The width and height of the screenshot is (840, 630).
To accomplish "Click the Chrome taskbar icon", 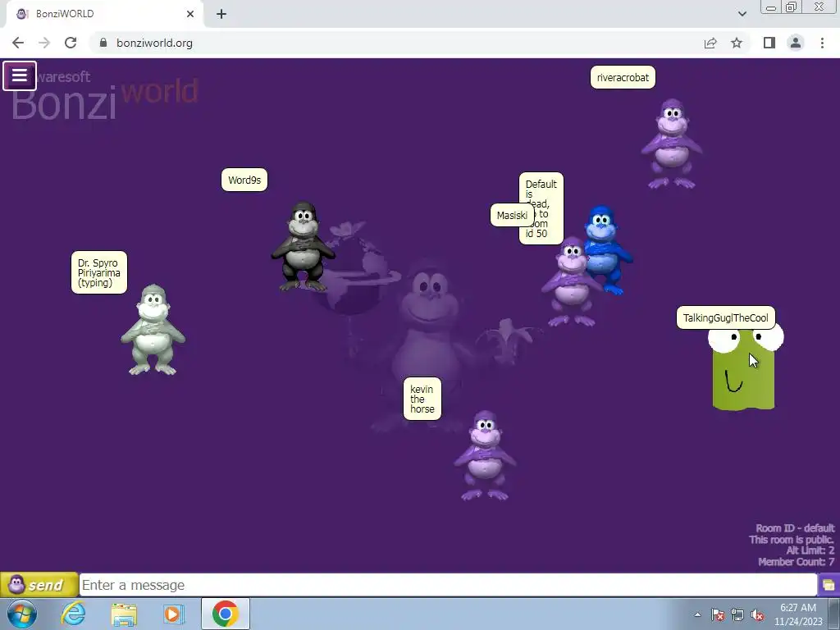I will pyautogui.click(x=225, y=614).
